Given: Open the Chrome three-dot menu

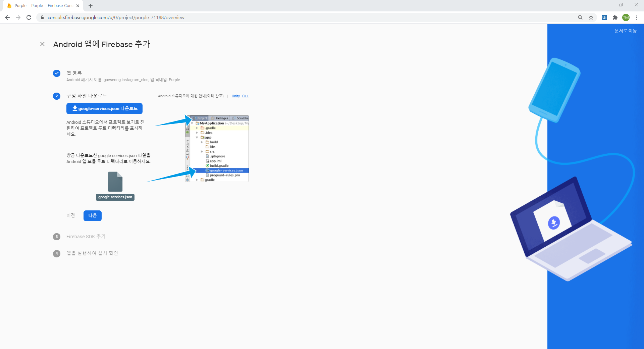Looking at the screenshot, I should (637, 17).
